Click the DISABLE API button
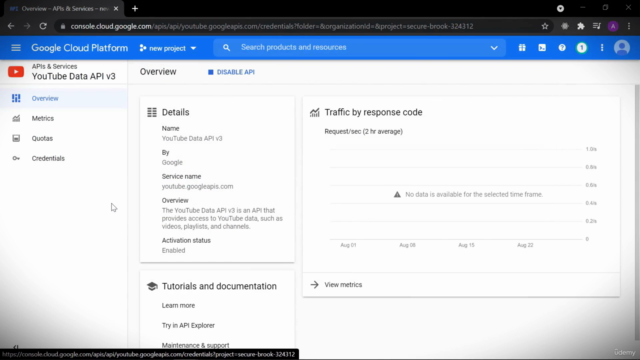The width and height of the screenshot is (640, 360). (231, 72)
